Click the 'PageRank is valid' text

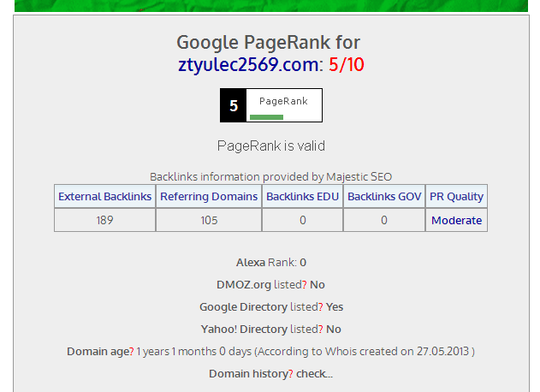[x=271, y=146]
